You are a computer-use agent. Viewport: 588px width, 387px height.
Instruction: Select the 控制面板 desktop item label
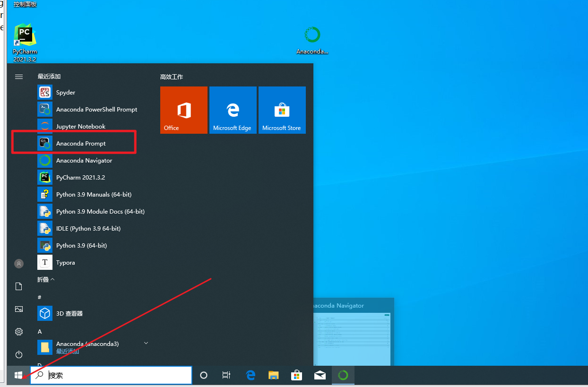pos(25,4)
